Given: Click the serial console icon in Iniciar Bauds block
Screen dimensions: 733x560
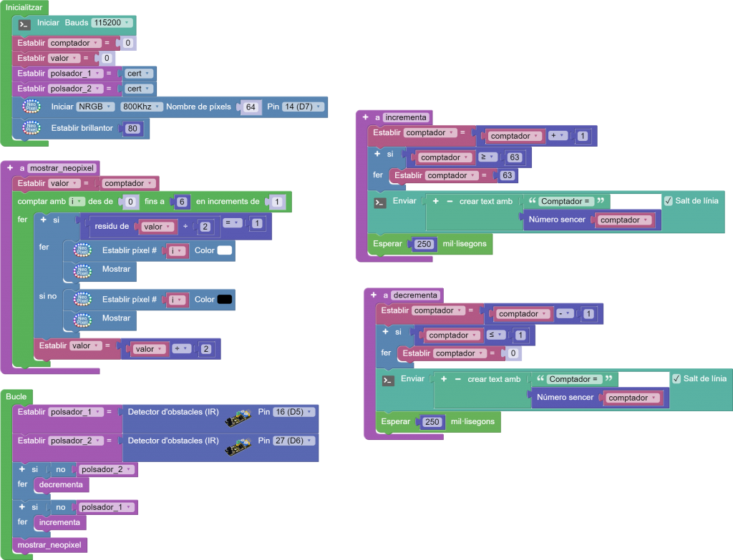Looking at the screenshot, I should (x=24, y=24).
